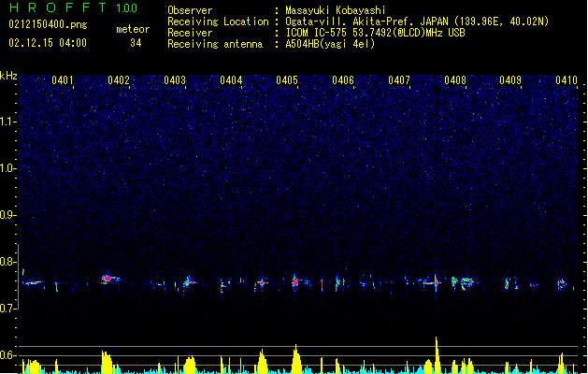Click the 0405 time marker
Image resolution: width=588 pixels, height=374 pixels.
287,80
